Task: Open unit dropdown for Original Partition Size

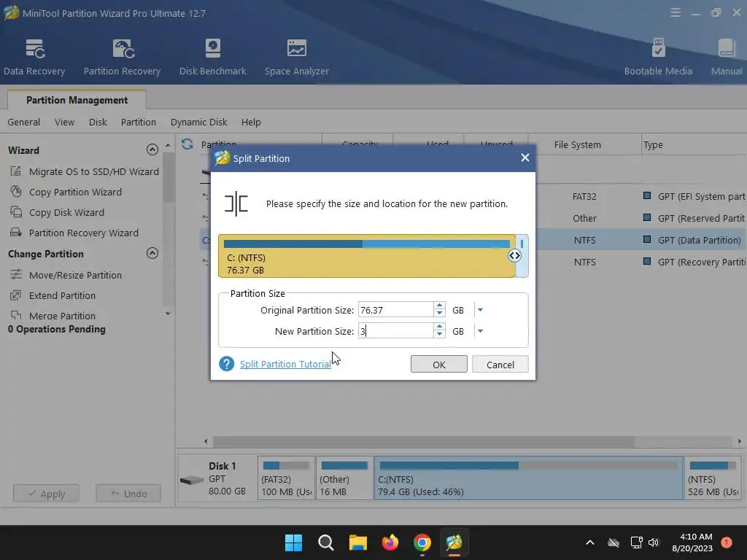Action: (480, 310)
